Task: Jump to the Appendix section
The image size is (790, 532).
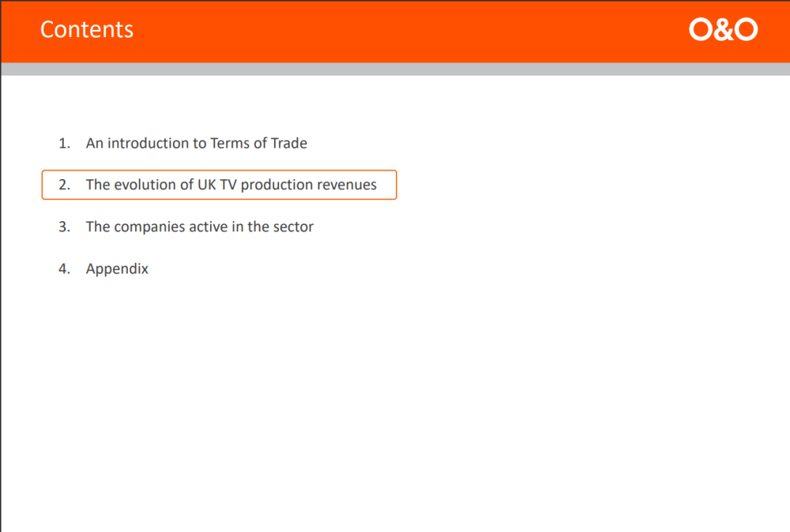Action: [117, 268]
